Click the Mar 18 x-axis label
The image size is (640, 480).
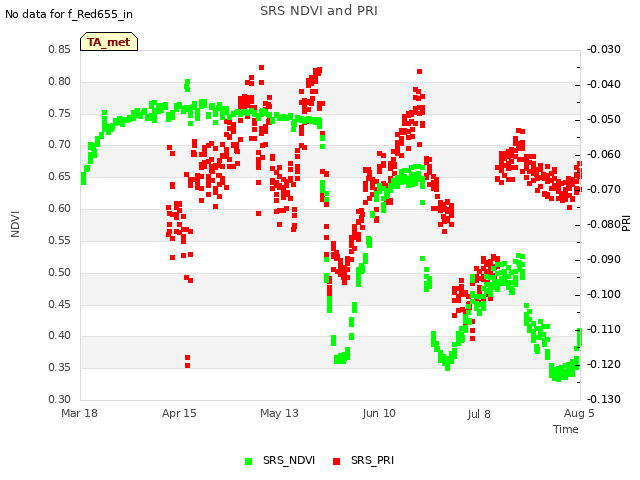click(80, 413)
